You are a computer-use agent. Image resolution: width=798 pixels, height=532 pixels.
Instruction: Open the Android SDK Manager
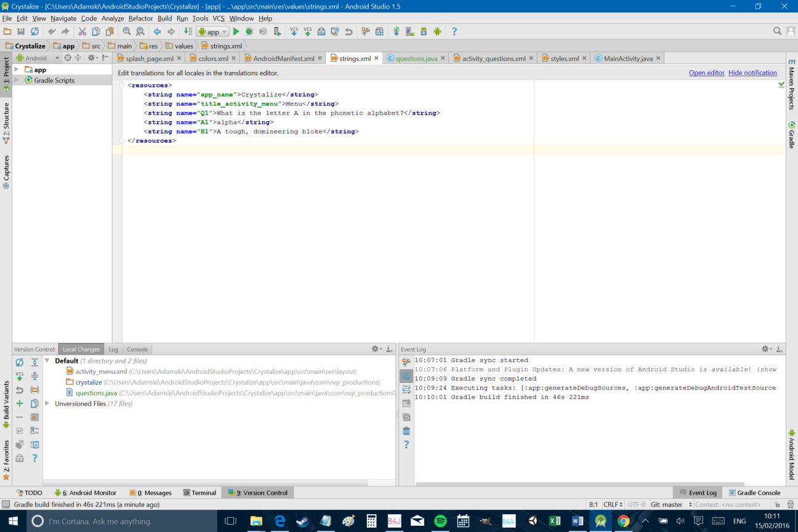tap(424, 31)
